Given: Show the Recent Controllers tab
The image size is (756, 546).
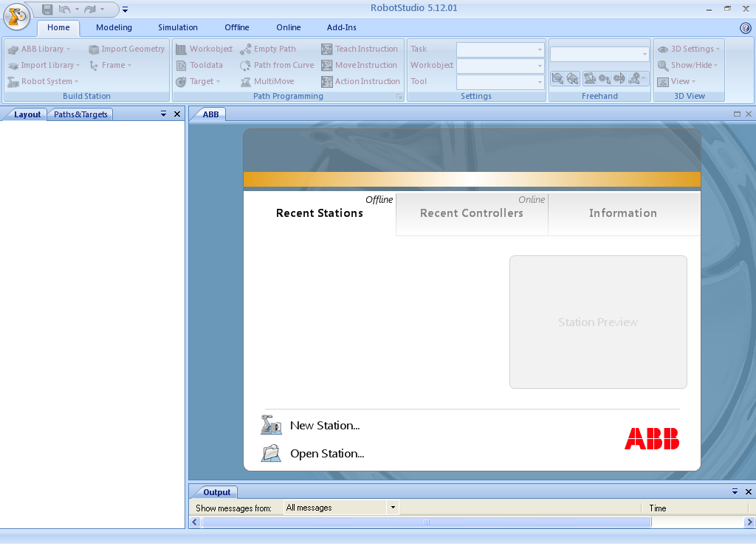Looking at the screenshot, I should (472, 213).
